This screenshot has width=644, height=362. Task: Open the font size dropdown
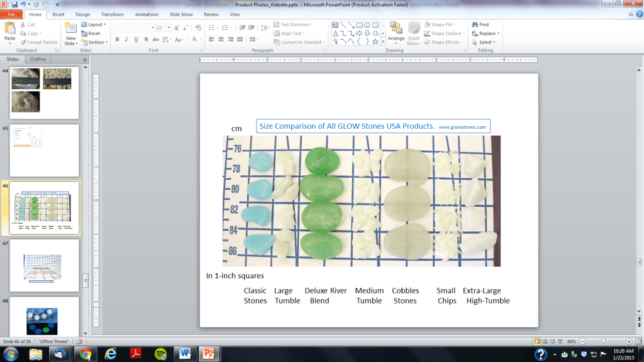(x=169, y=28)
